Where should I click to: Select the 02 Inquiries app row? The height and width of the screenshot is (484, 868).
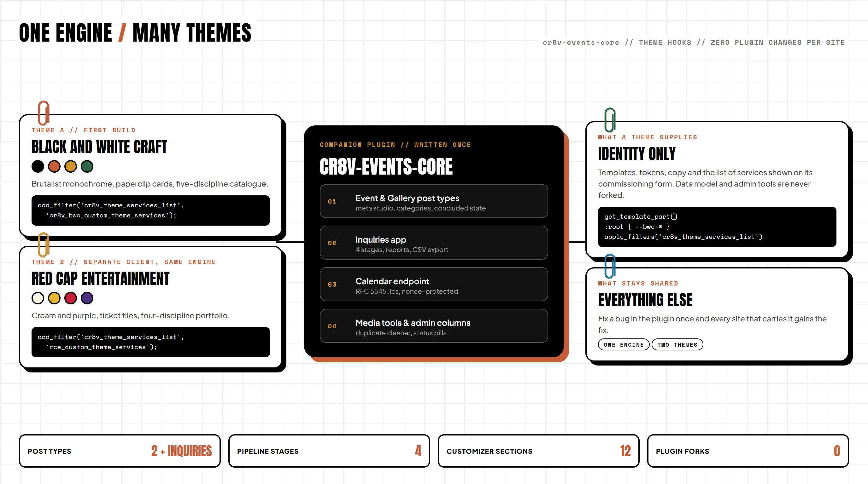(434, 243)
